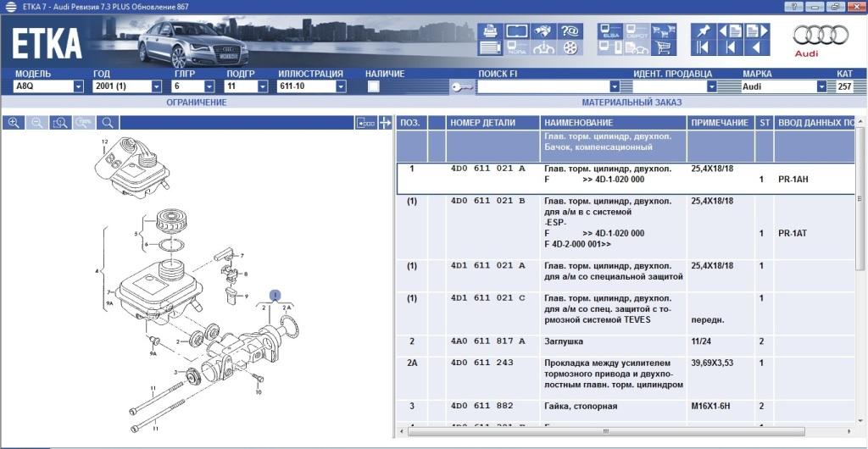This screenshot has width=868, height=449.
Task: Toggle the НАЛИЧИЕ checkbox
Action: click(373, 86)
